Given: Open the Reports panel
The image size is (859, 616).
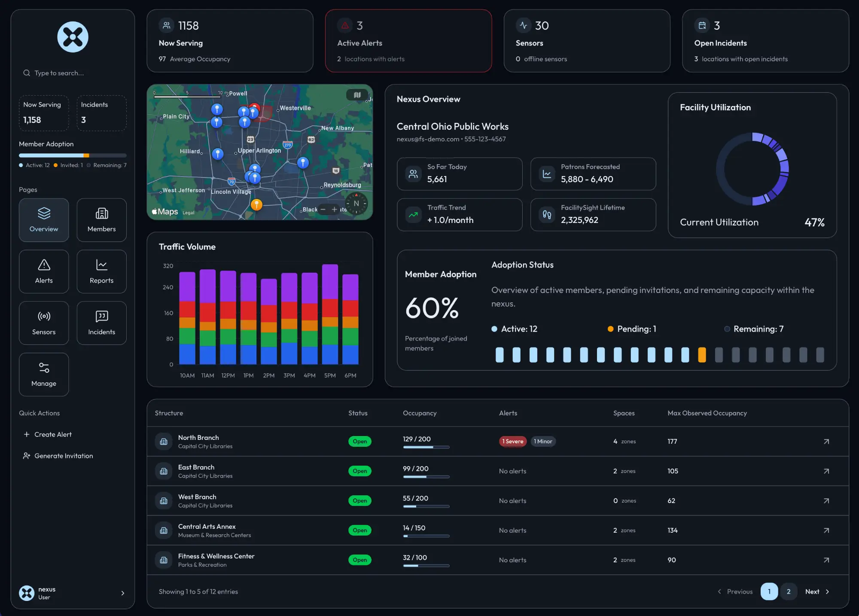Looking at the screenshot, I should coord(101,271).
